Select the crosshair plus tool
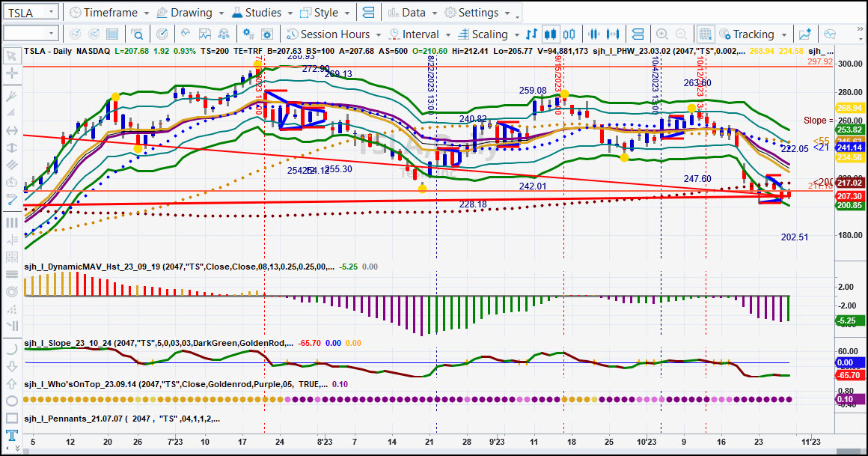This screenshot has width=868, height=456. [11, 73]
